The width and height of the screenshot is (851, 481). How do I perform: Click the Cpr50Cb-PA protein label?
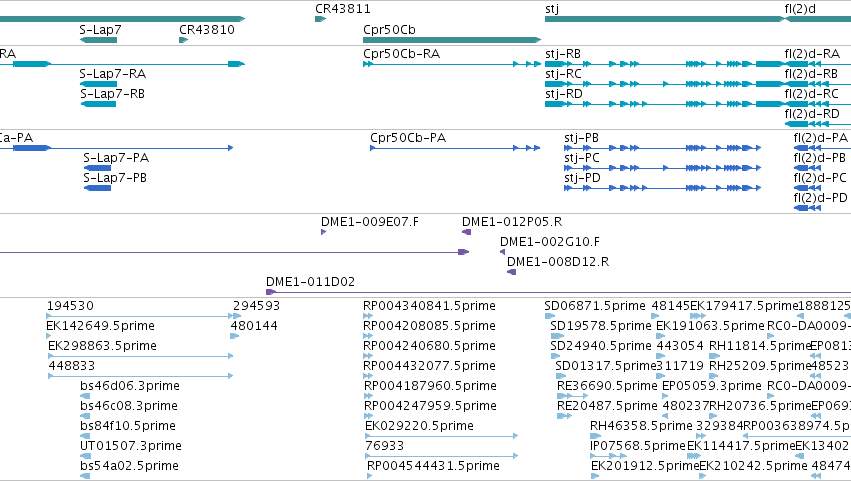point(408,138)
